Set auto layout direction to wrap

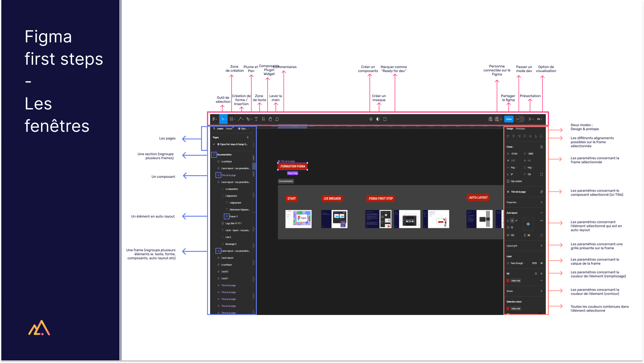(x=516, y=221)
